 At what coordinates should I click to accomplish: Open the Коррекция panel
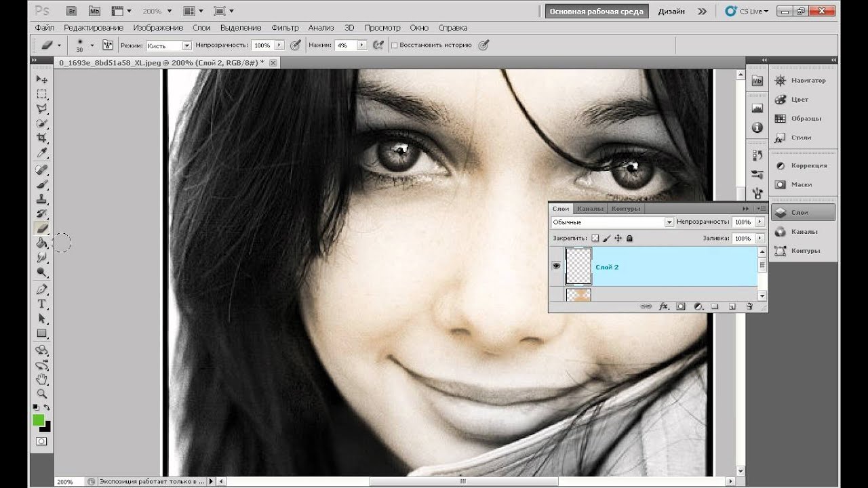tap(803, 165)
